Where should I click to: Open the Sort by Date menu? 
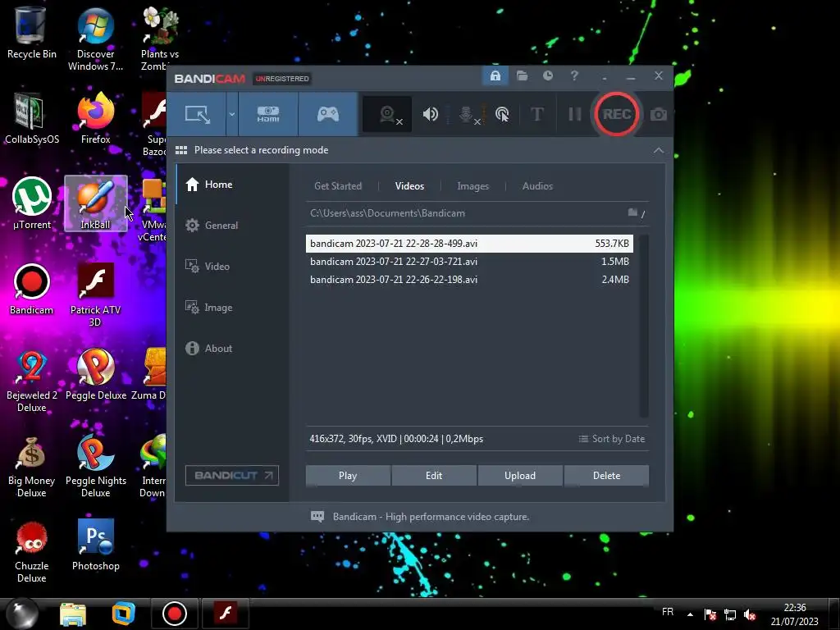click(x=612, y=439)
